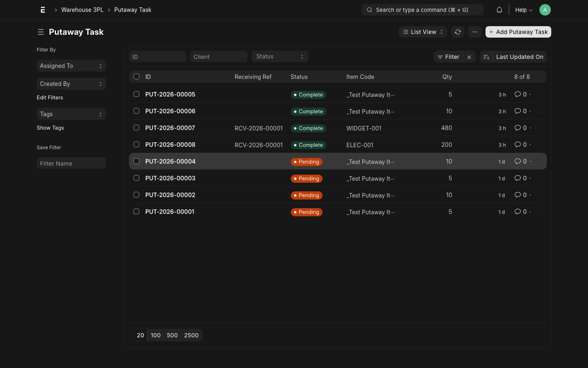This screenshot has width=588, height=368.
Task: Open the Help menu
Action: coord(523,10)
